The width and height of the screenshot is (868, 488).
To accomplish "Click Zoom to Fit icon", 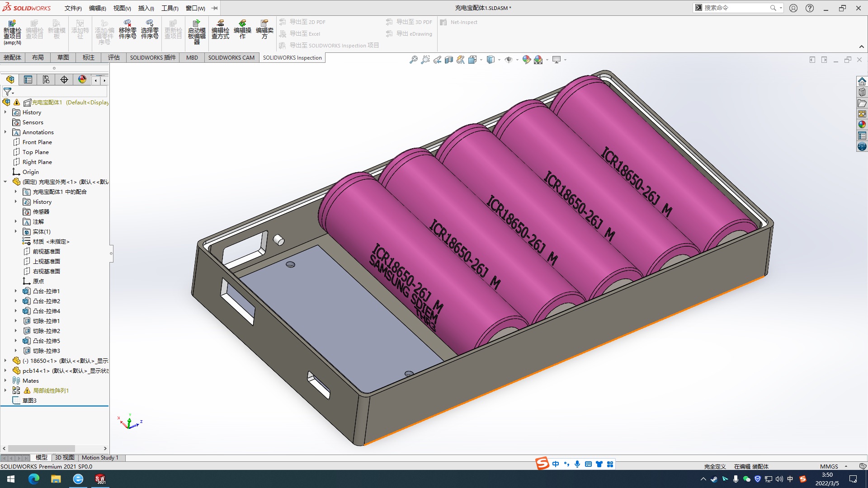I will [413, 60].
